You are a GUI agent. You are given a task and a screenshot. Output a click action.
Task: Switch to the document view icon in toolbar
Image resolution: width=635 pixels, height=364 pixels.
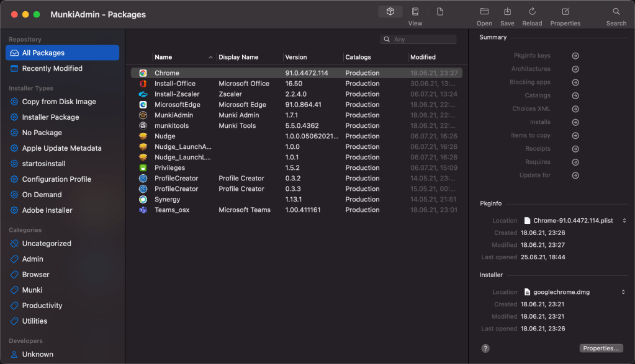(440, 11)
